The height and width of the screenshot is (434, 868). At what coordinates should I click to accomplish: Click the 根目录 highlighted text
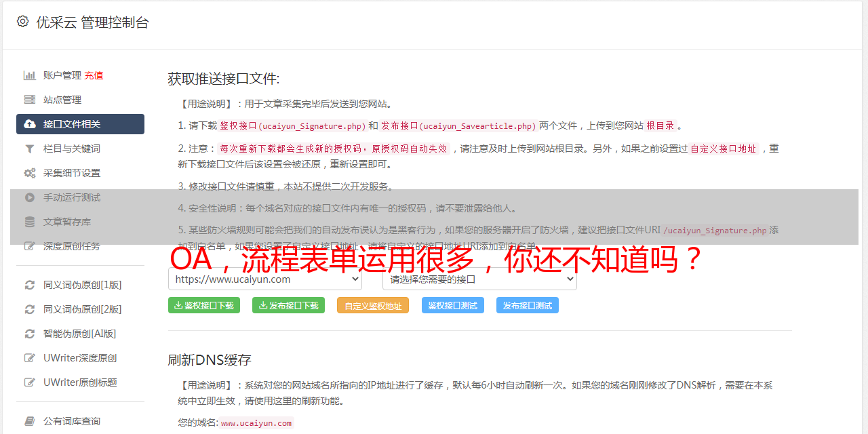[x=660, y=125]
